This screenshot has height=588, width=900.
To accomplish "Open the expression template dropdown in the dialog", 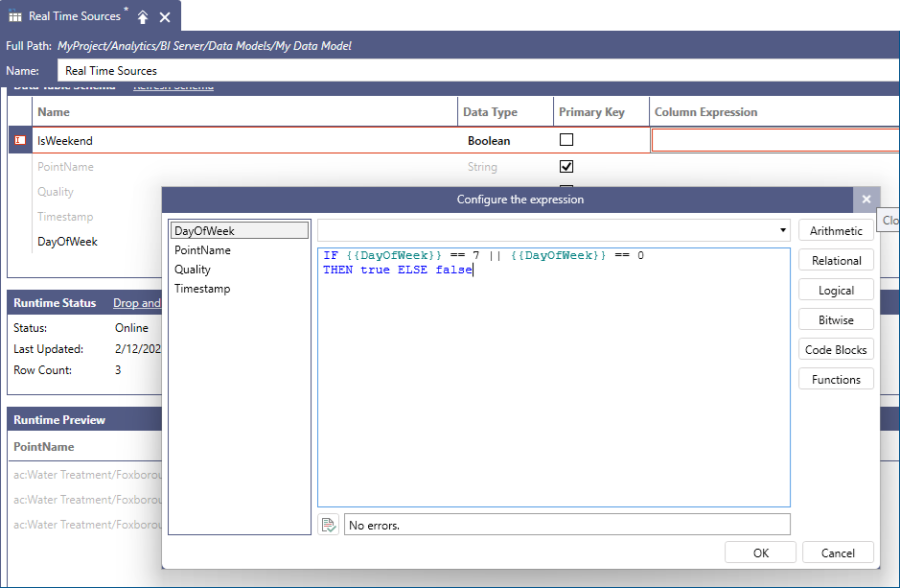I will 783,230.
